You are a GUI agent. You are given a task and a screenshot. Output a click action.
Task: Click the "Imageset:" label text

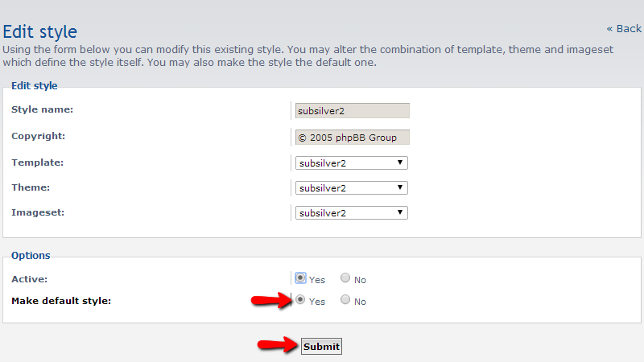pyautogui.click(x=37, y=212)
